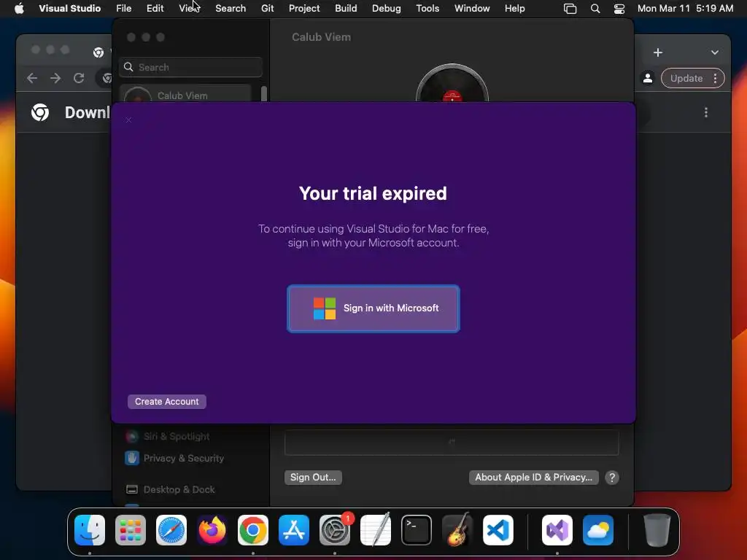Viewport: 747px width, 560px height.
Task: Launch Safari from the Dock
Action: (x=171, y=530)
